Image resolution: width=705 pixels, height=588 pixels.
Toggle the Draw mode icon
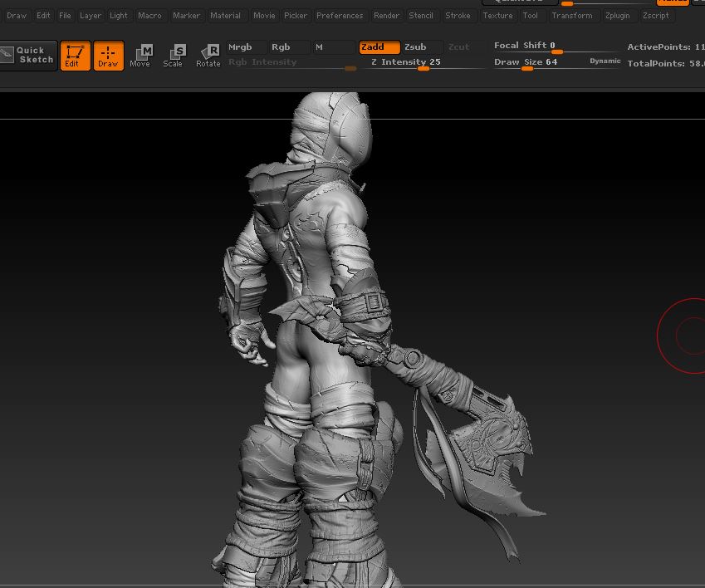[108, 56]
